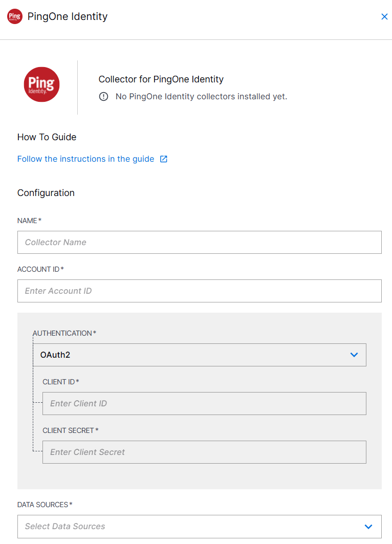Click the external link icon after guide link
Screen dimensions: 392x544
(x=164, y=159)
